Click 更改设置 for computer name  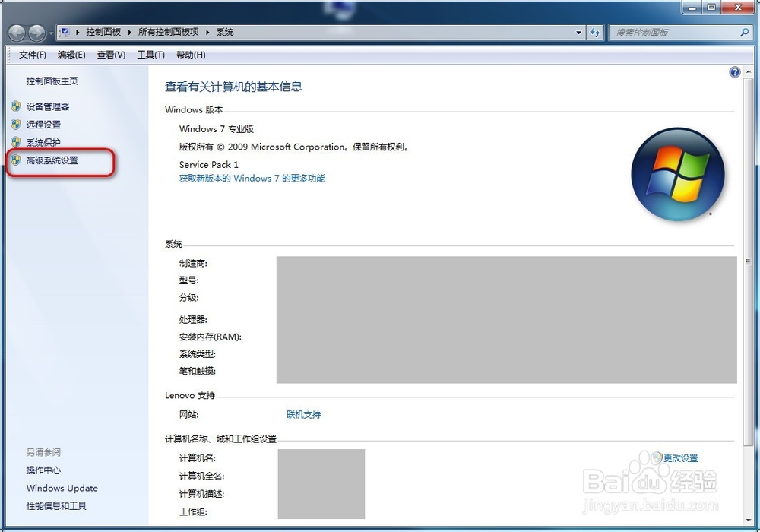[682, 458]
